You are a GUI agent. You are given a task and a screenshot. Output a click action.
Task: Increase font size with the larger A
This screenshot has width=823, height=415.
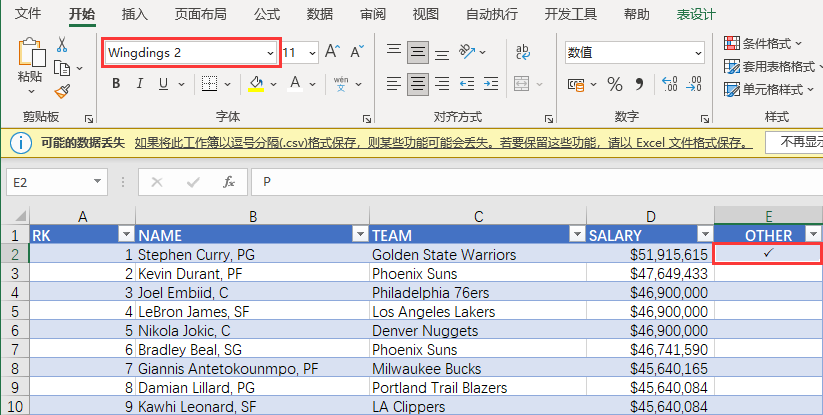332,51
